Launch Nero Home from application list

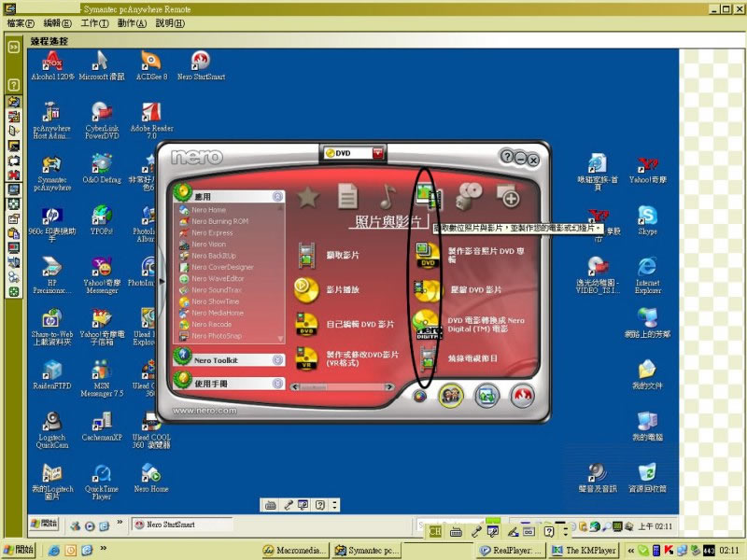pyautogui.click(x=208, y=210)
